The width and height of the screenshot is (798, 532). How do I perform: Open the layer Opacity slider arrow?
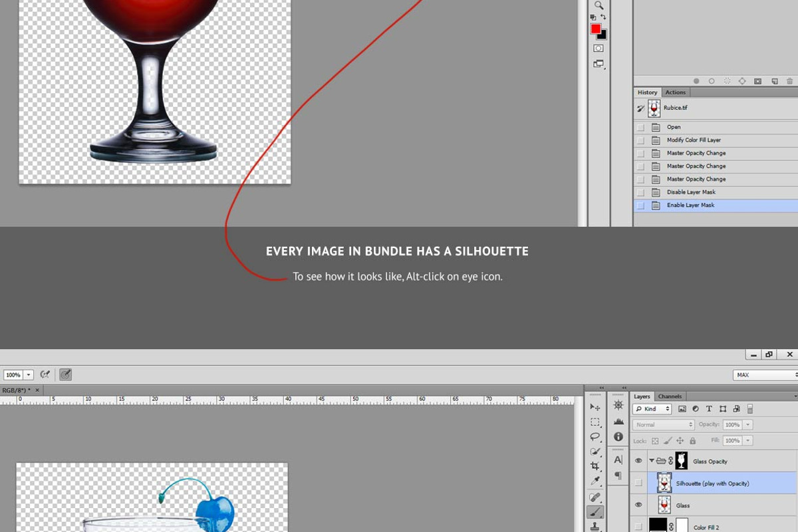[x=749, y=425]
